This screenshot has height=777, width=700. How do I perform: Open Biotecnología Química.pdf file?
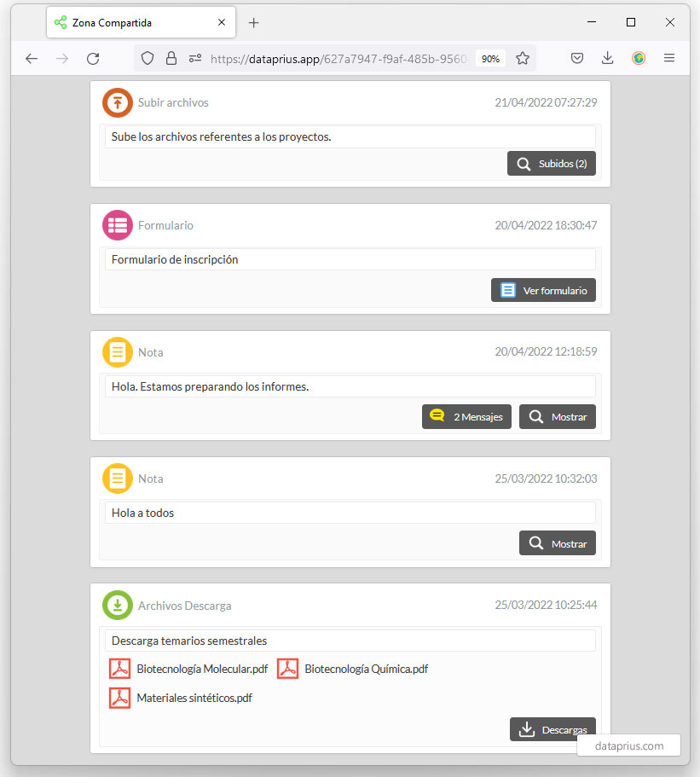coord(352,669)
